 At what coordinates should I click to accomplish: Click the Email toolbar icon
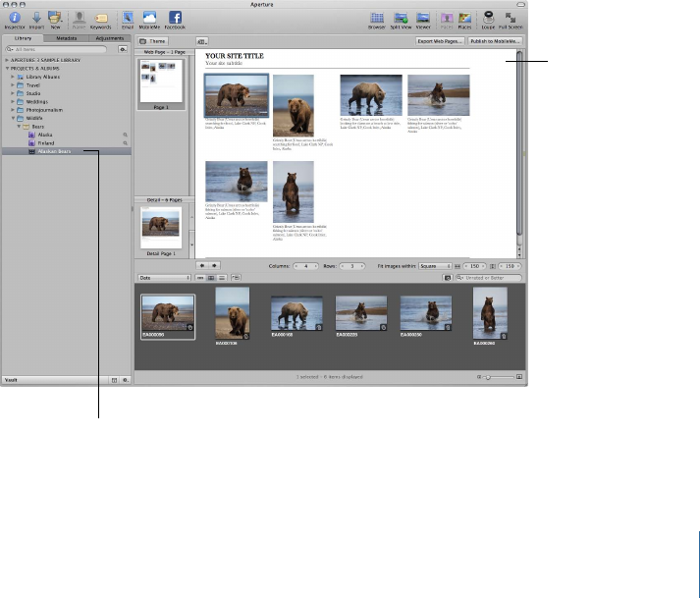coord(128,18)
